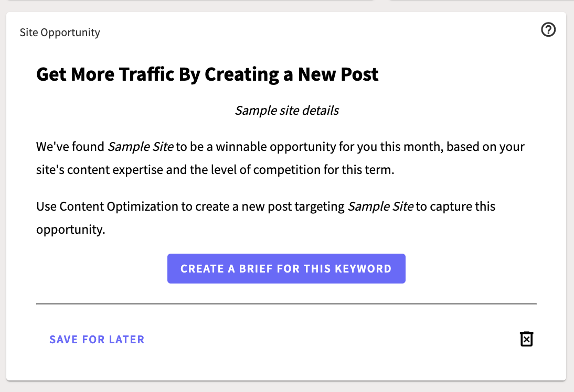Image resolution: width=574 pixels, height=392 pixels.
Task: Click the Site Opportunity card label
Action: tap(60, 32)
